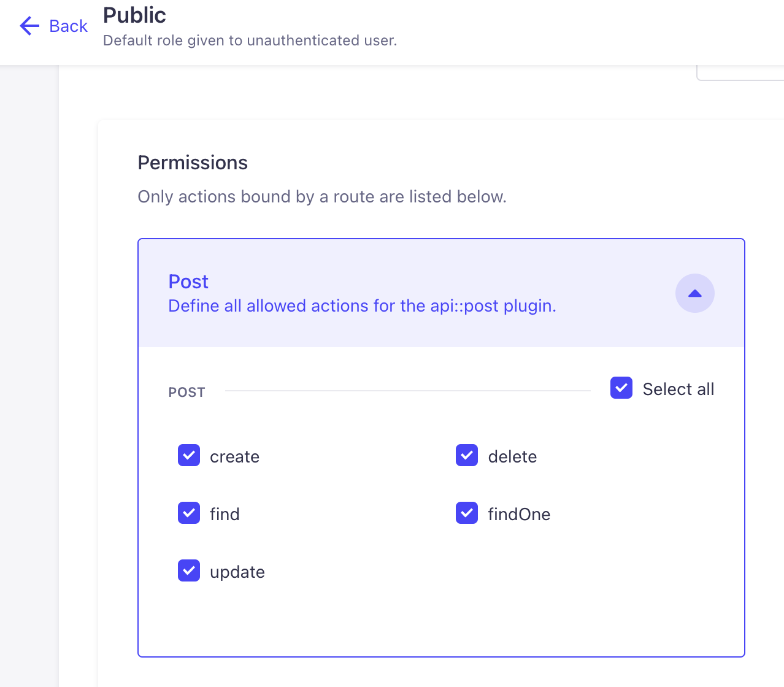Toggle the findOne permission checkbox
Screen dimensions: 784x687
tap(467, 513)
